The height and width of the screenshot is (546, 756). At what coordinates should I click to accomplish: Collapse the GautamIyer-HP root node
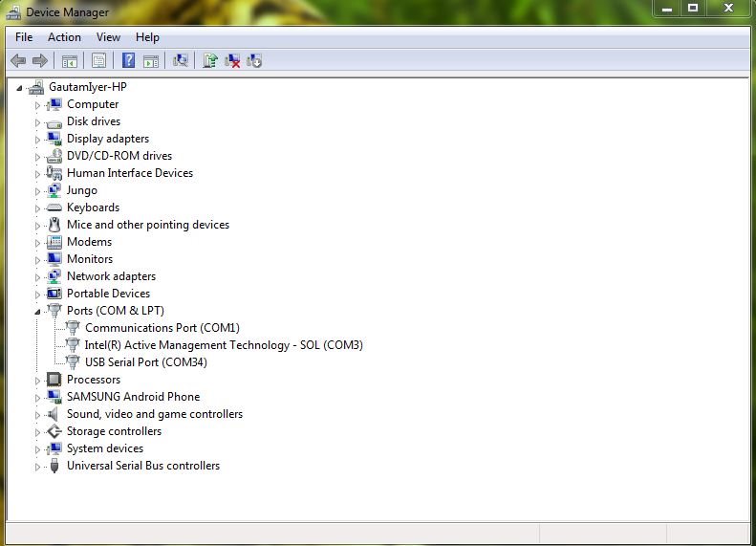[19, 88]
